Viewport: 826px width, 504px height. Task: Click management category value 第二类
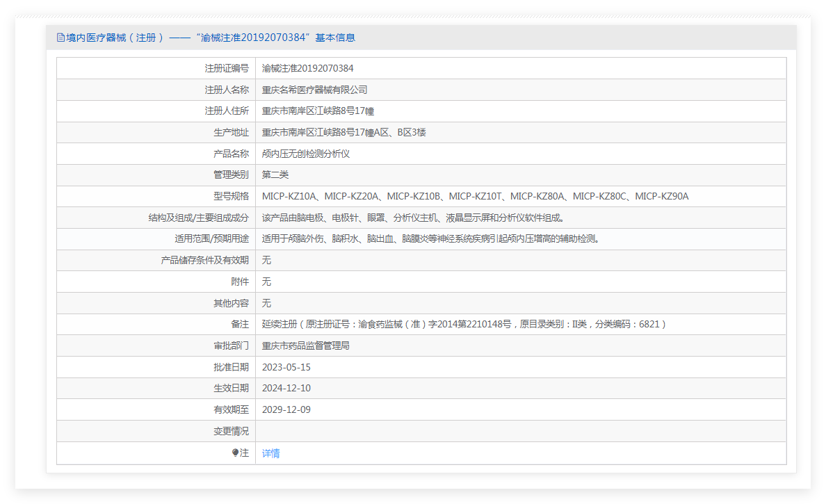(275, 174)
